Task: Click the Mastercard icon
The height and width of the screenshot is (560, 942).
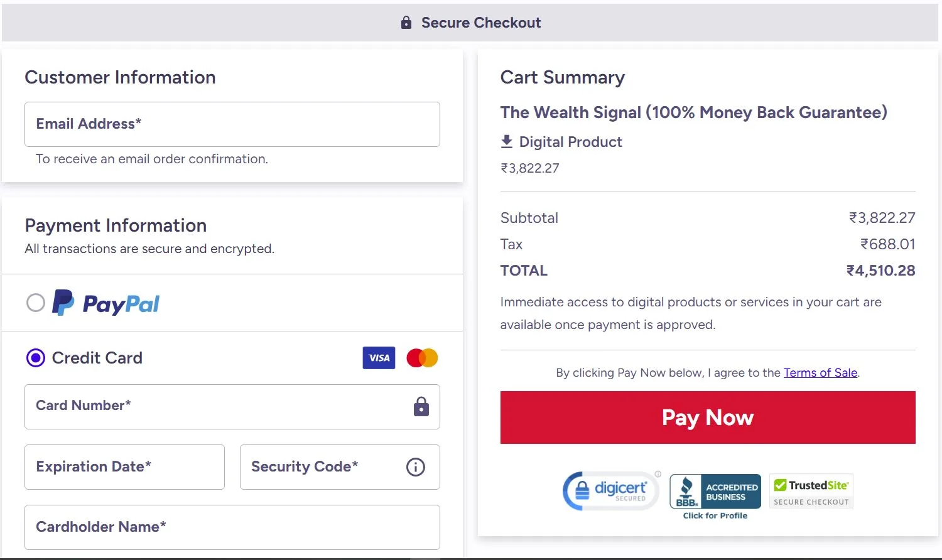Action: [421, 357]
